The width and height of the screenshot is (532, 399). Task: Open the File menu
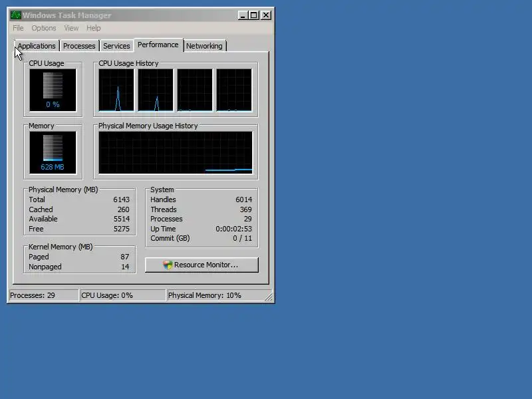[x=19, y=28]
